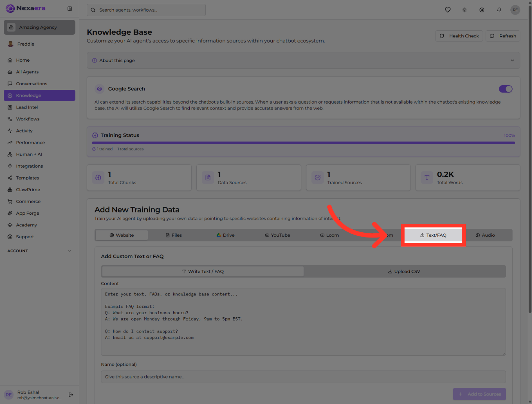The width and height of the screenshot is (532, 404).
Task: Click the Nexaera logo
Action: pos(25,8)
